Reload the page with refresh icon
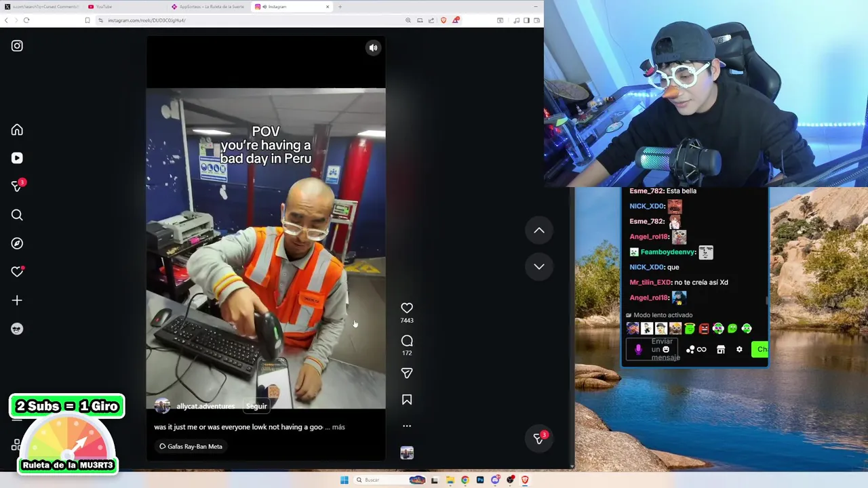The height and width of the screenshot is (488, 868). point(26,20)
